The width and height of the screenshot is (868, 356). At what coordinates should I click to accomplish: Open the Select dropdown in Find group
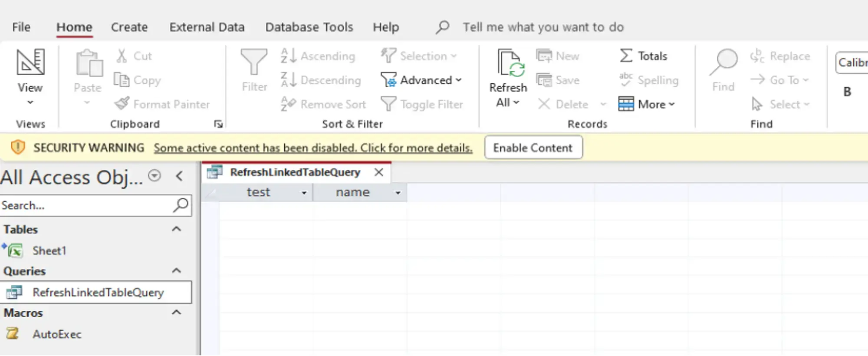781,104
